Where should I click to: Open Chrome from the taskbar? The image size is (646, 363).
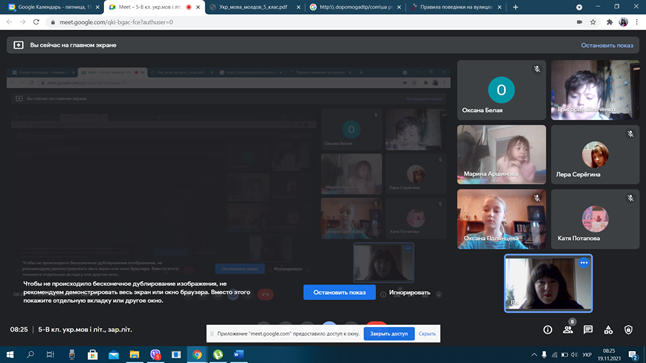tap(197, 354)
